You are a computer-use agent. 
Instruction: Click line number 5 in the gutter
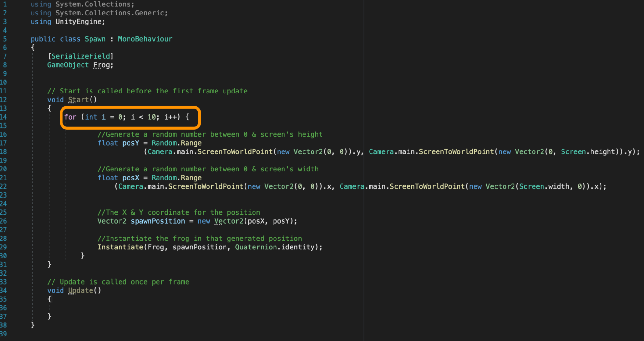click(x=5, y=39)
